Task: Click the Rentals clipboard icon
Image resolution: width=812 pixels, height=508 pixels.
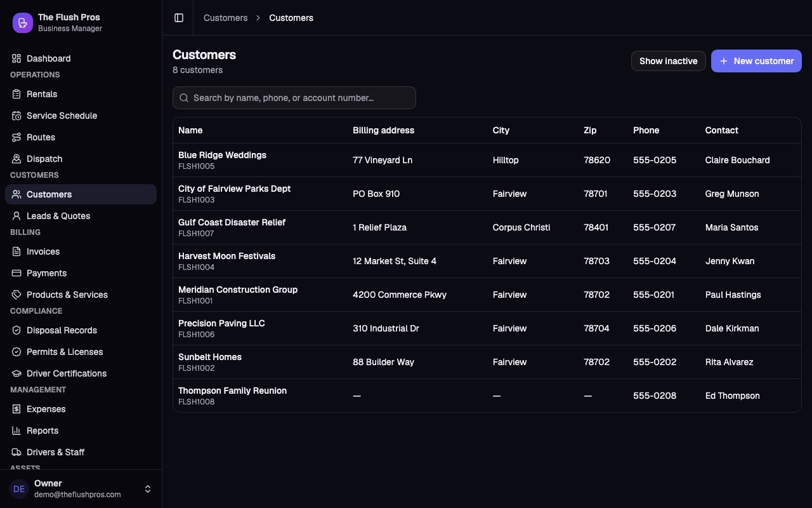Action: click(16, 94)
